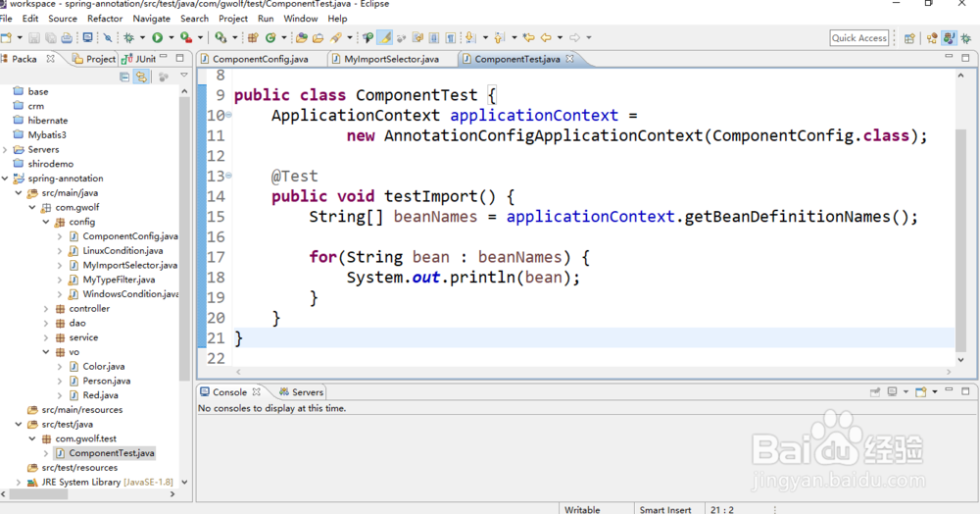Image resolution: width=980 pixels, height=514 pixels.
Task: Select Person.java in tree
Action: (x=106, y=381)
